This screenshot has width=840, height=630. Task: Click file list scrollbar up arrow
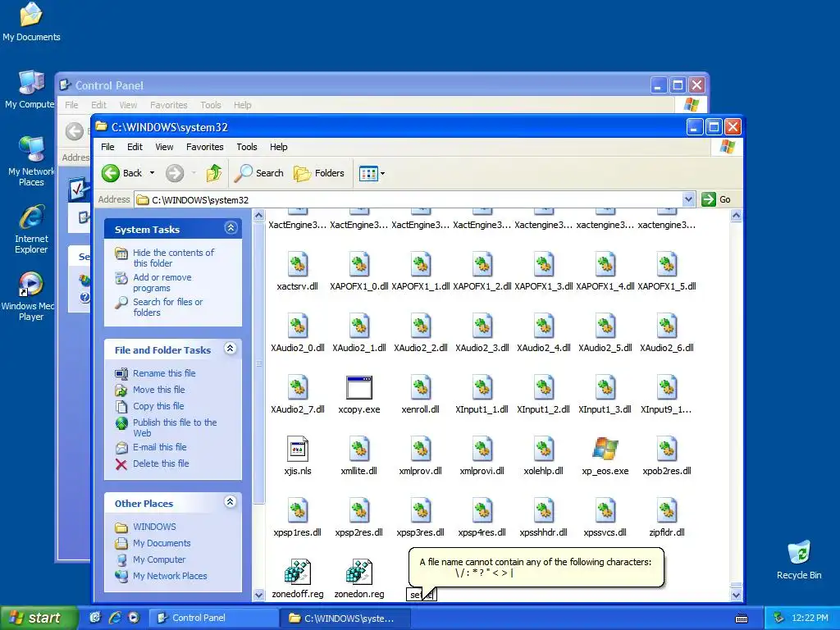tap(736, 216)
